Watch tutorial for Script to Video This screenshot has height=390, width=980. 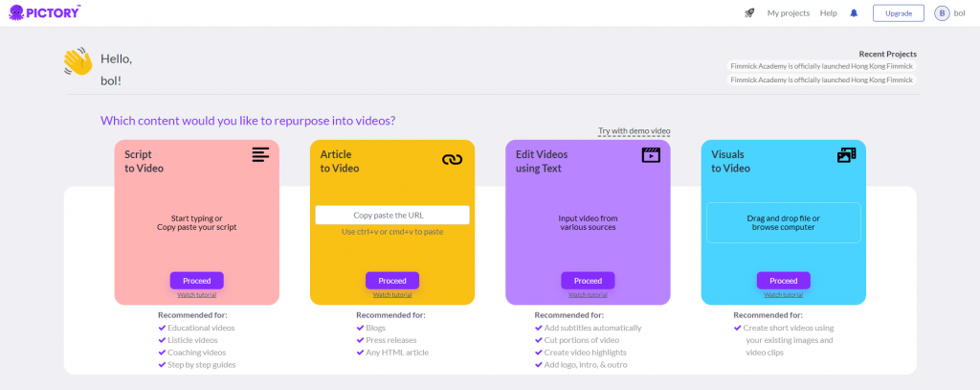coord(197,295)
